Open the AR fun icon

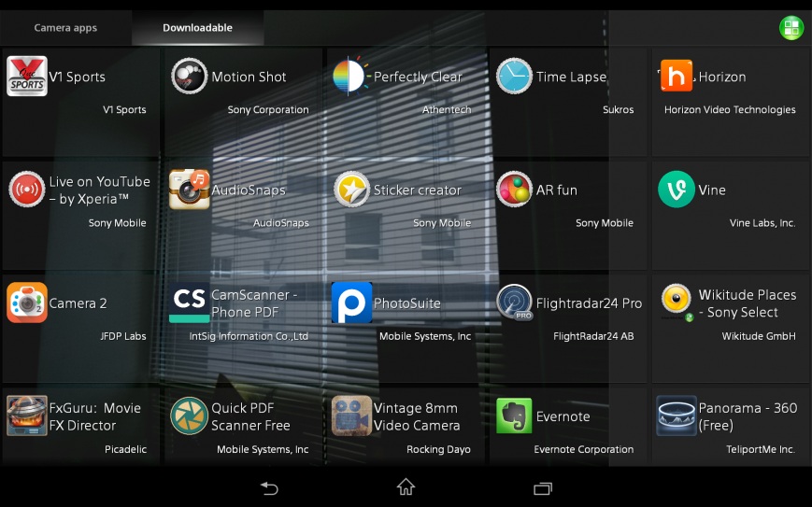click(514, 190)
